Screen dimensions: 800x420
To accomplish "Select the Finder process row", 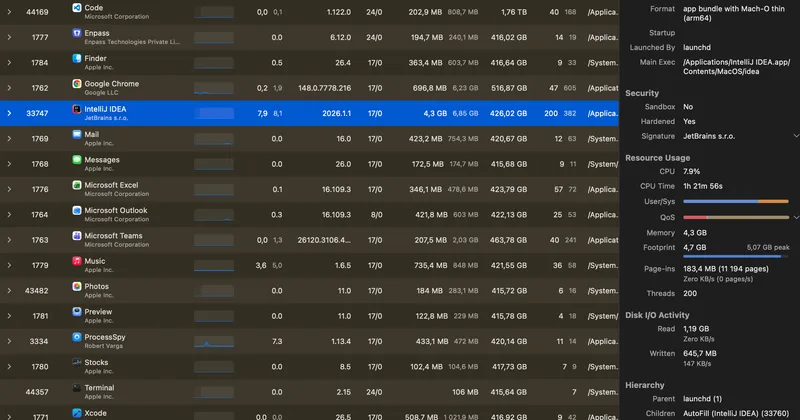I will (x=309, y=63).
